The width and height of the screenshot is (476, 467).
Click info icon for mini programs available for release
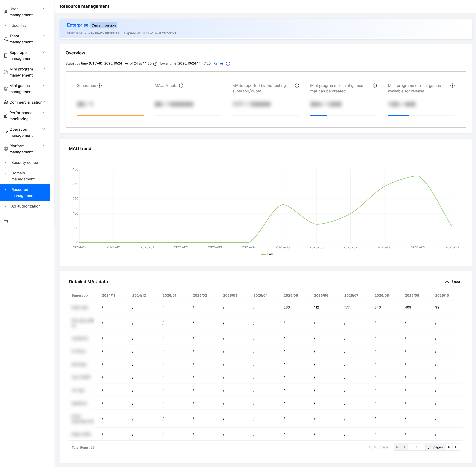pos(452,86)
